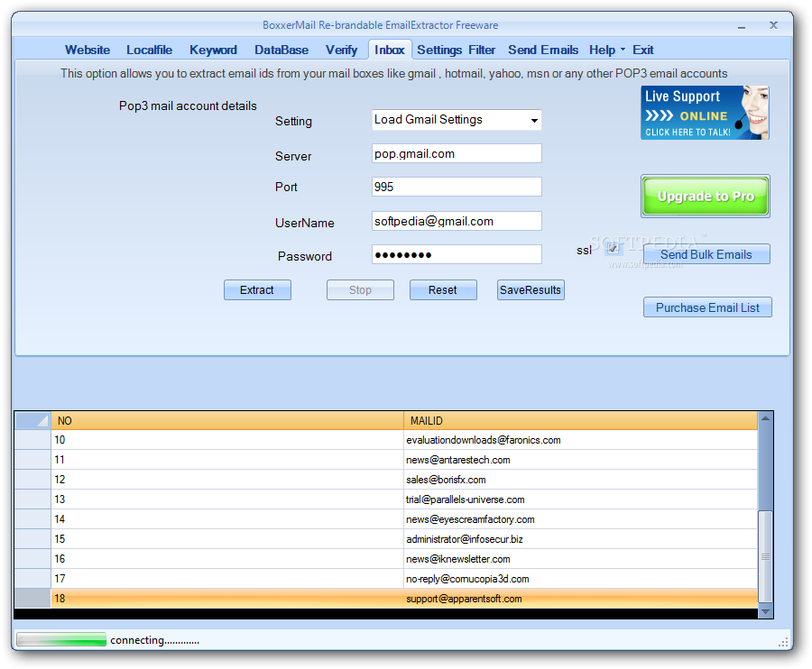Select trial@parallels-universe.com cell

580,499
